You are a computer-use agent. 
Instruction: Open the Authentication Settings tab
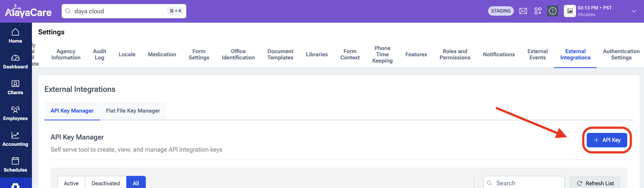[621, 54]
